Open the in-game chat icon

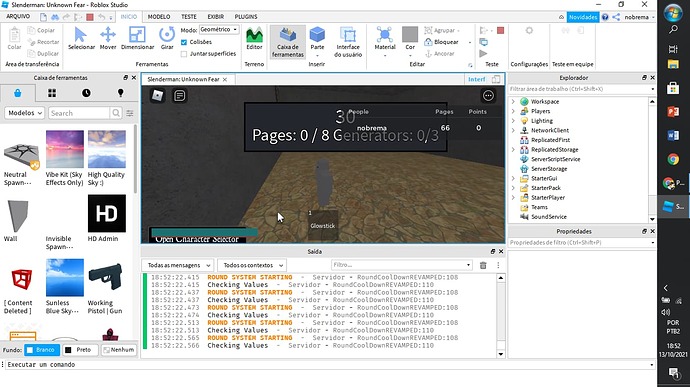tap(180, 95)
